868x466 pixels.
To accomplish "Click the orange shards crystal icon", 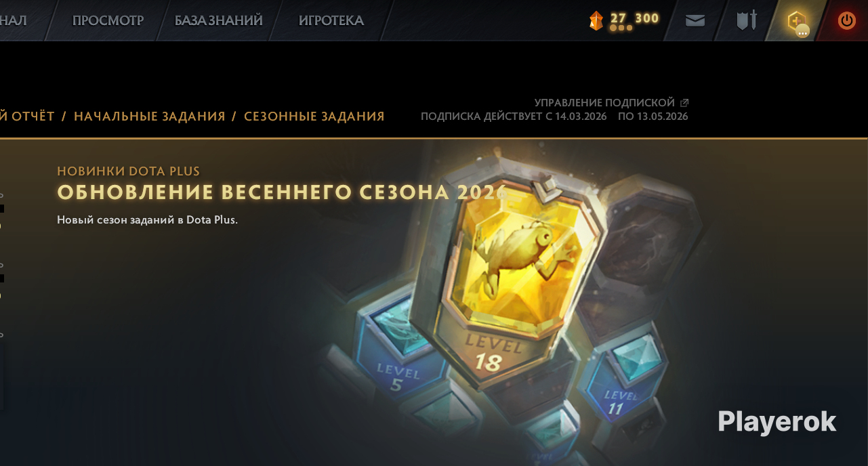I will (596, 20).
